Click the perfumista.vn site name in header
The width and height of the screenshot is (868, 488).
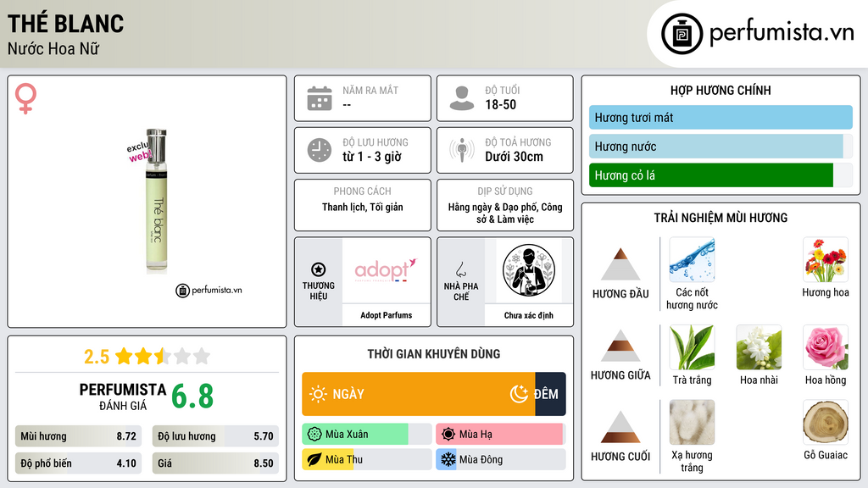(x=782, y=32)
